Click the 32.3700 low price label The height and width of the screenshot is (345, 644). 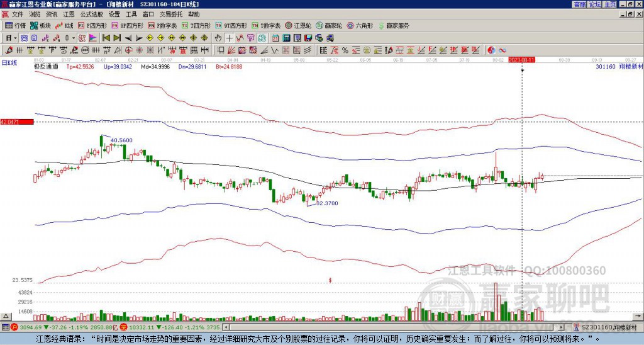pyautogui.click(x=327, y=203)
